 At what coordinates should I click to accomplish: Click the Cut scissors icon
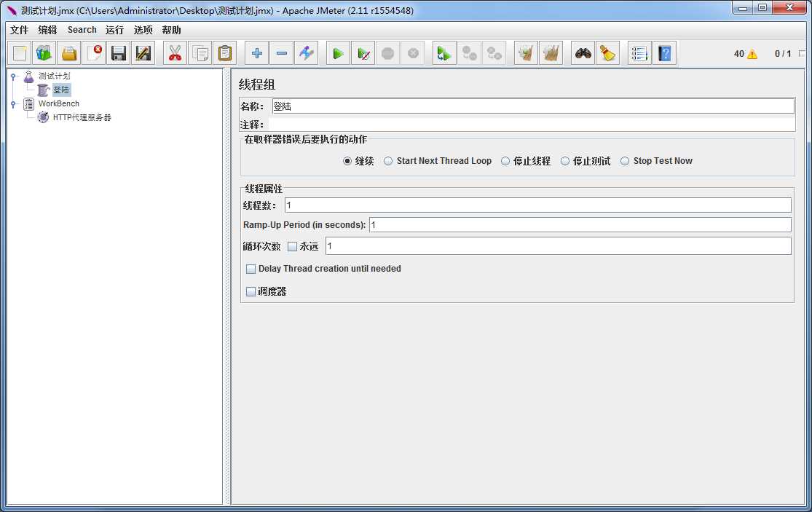pyautogui.click(x=175, y=53)
